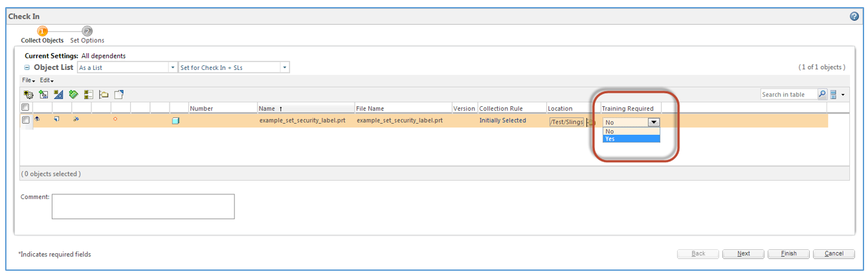Viewport: 868px width, 274px height.
Task: Sort by the Name column header
Action: coord(306,108)
